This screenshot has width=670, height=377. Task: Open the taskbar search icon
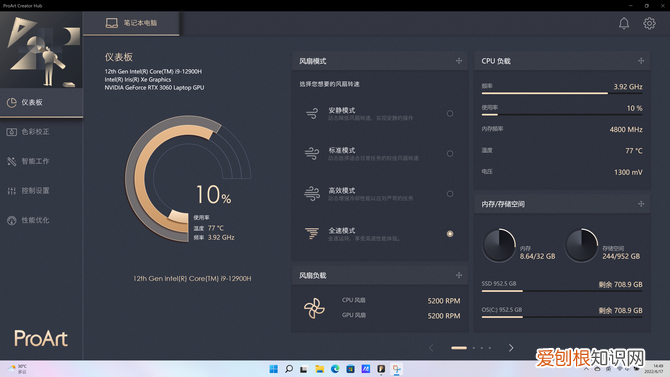(x=289, y=369)
